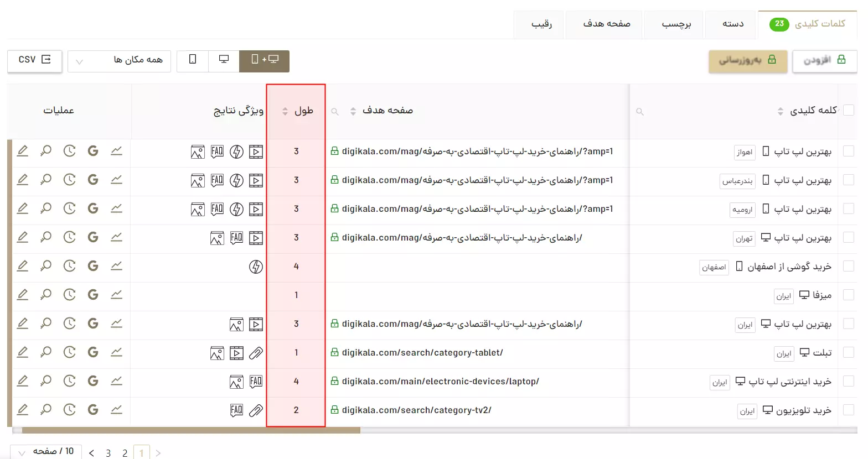Viewport: 868px width, 459px height.
Task: Check the خرید اینترنتی لپ تاپ row checkbox
Action: click(848, 381)
